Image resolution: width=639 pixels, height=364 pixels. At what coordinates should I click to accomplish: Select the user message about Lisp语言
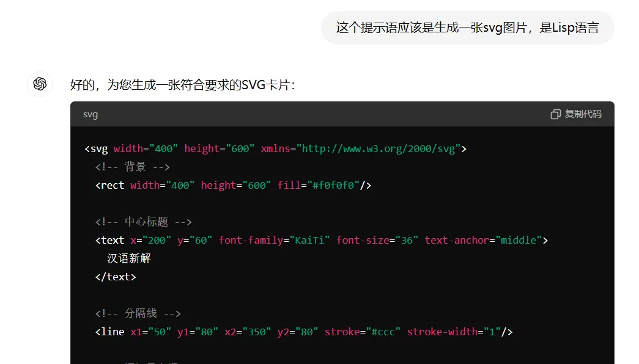click(x=467, y=27)
